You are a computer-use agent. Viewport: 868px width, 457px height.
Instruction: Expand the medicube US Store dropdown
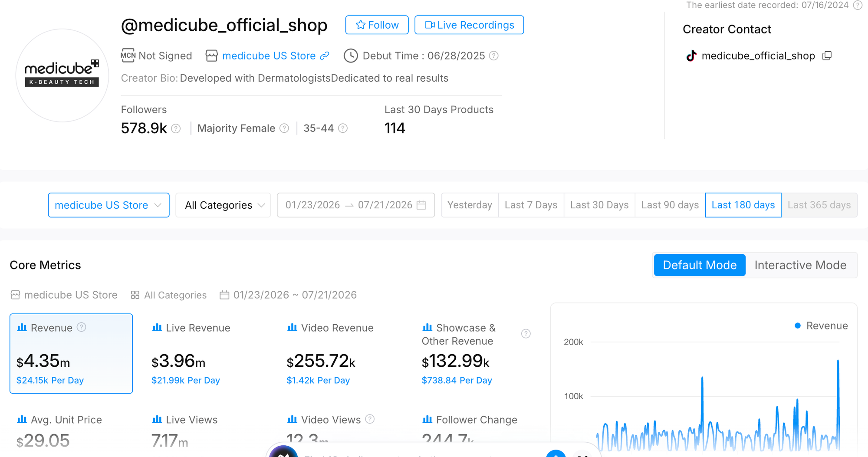point(108,205)
